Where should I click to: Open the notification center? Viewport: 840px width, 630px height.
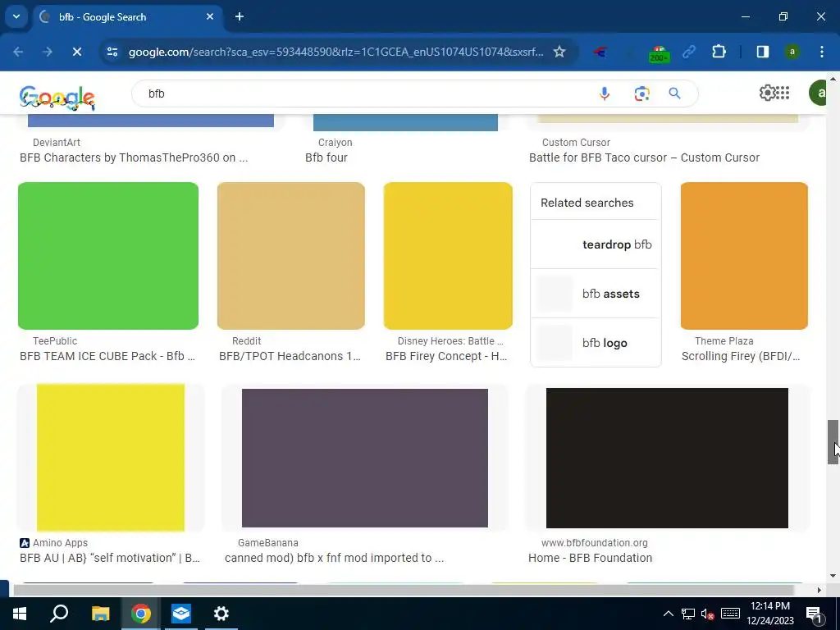(814, 614)
